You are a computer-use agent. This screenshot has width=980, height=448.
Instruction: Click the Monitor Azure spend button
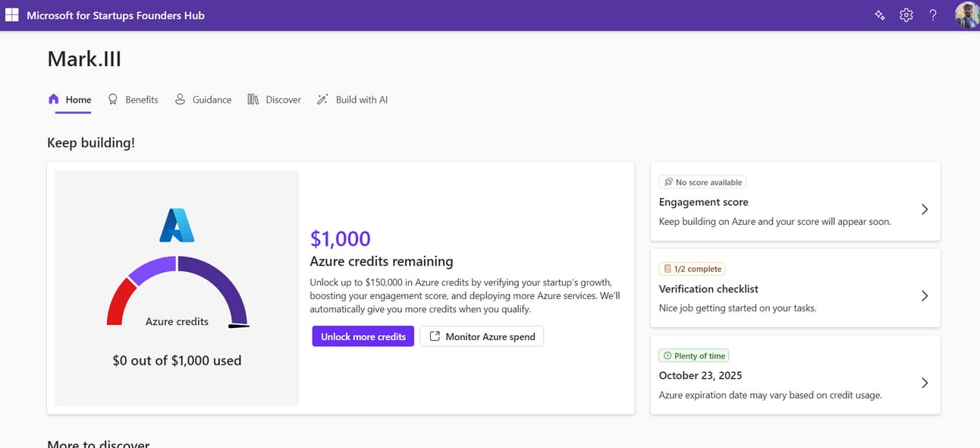coord(482,336)
